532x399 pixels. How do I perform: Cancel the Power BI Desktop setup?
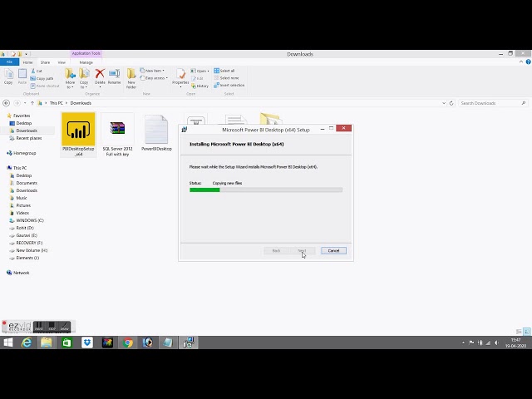tap(333, 250)
